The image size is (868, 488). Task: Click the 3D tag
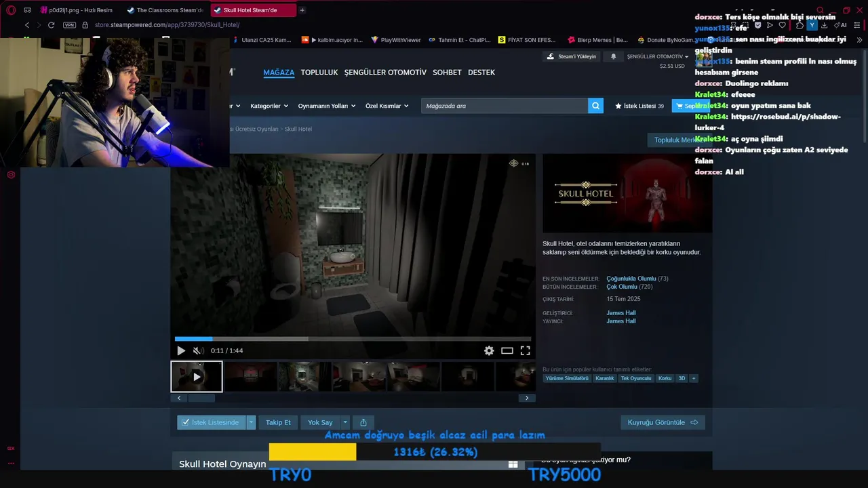click(682, 378)
